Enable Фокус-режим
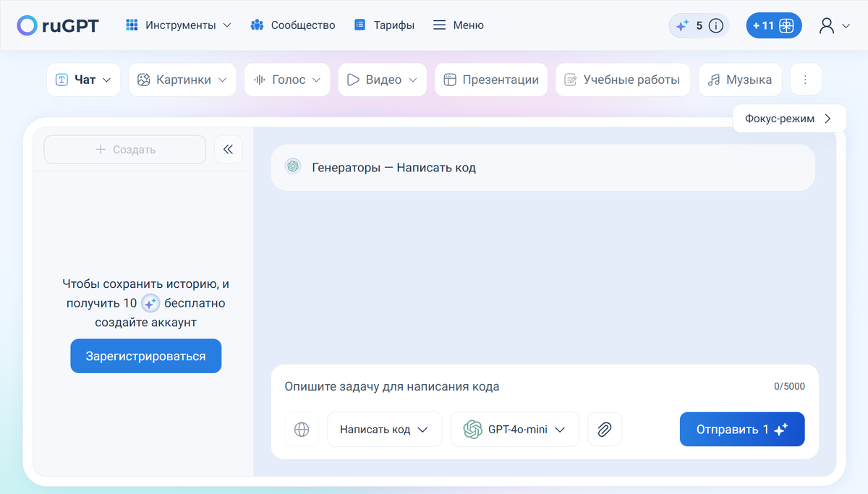This screenshot has width=868, height=494. click(x=788, y=119)
